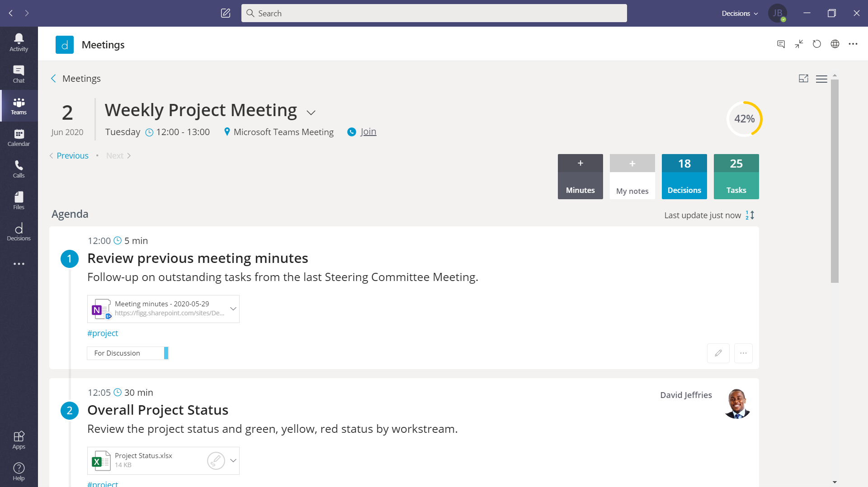This screenshot has width=868, height=487.
Task: Switch to the Calendar in the sidebar
Action: pyautogui.click(x=19, y=137)
